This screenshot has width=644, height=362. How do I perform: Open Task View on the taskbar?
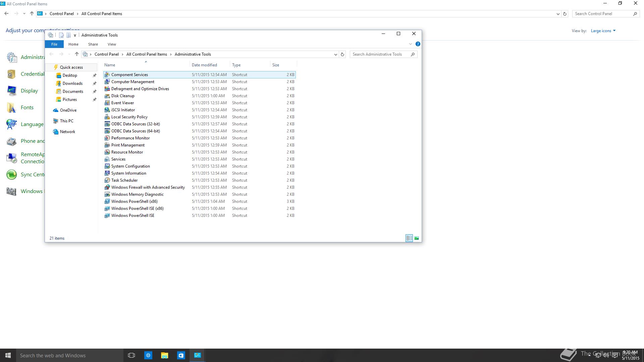131,355
